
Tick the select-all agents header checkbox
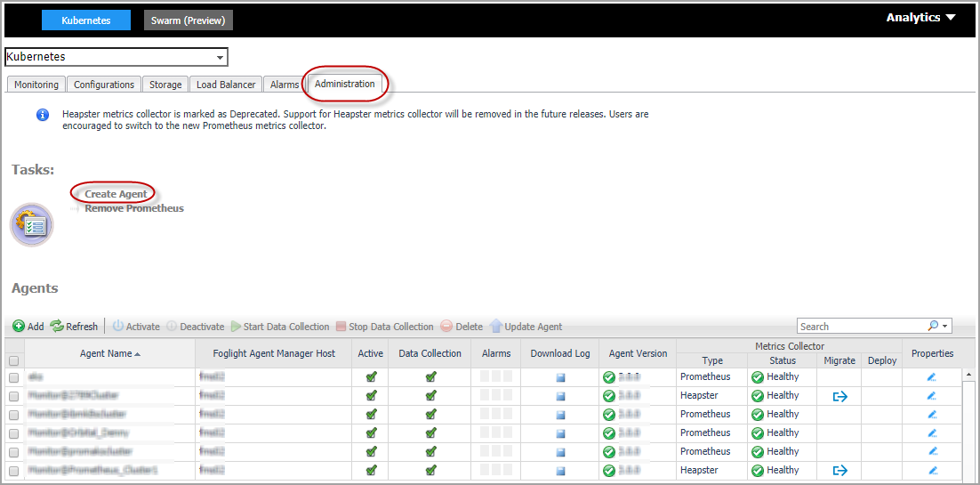point(13,361)
